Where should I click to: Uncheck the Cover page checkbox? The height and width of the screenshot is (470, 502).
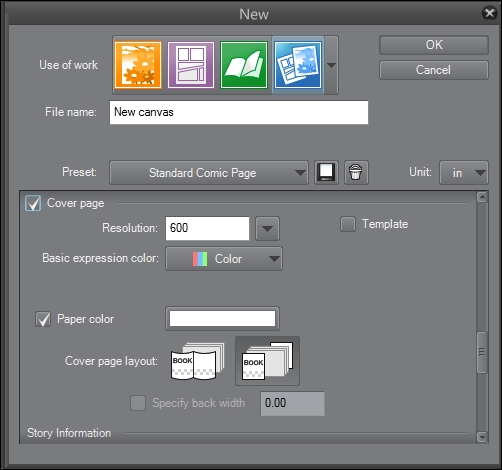coord(33,203)
